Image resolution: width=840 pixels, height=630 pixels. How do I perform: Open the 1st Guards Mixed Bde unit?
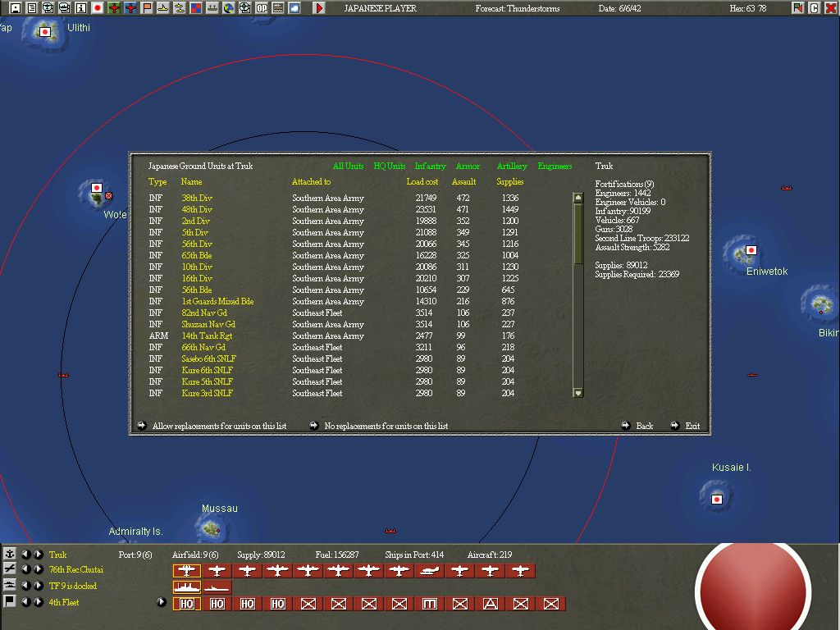(x=217, y=301)
